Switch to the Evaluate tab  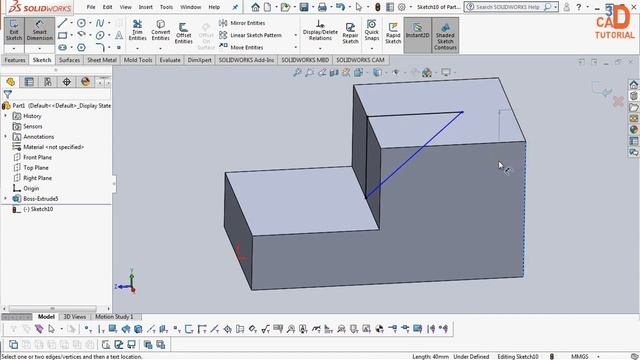(170, 60)
